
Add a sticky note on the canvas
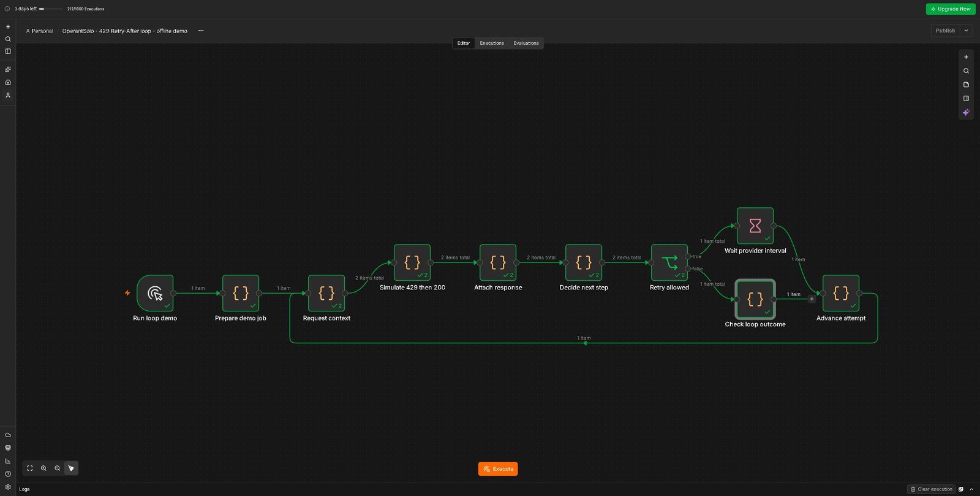(966, 85)
